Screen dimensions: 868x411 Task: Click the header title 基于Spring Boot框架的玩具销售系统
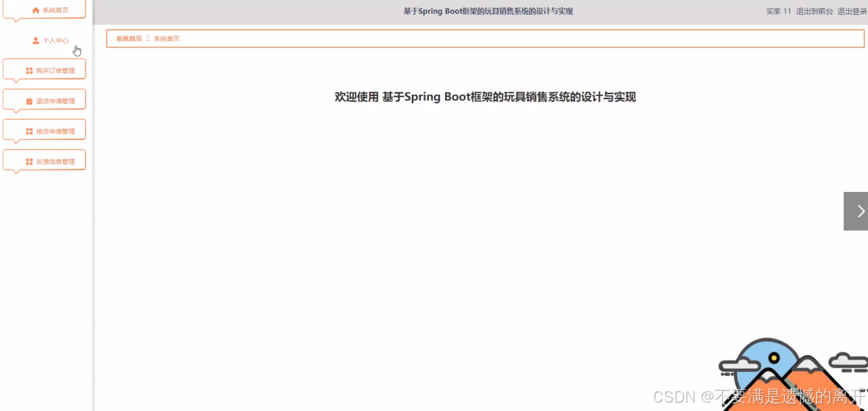488,11
